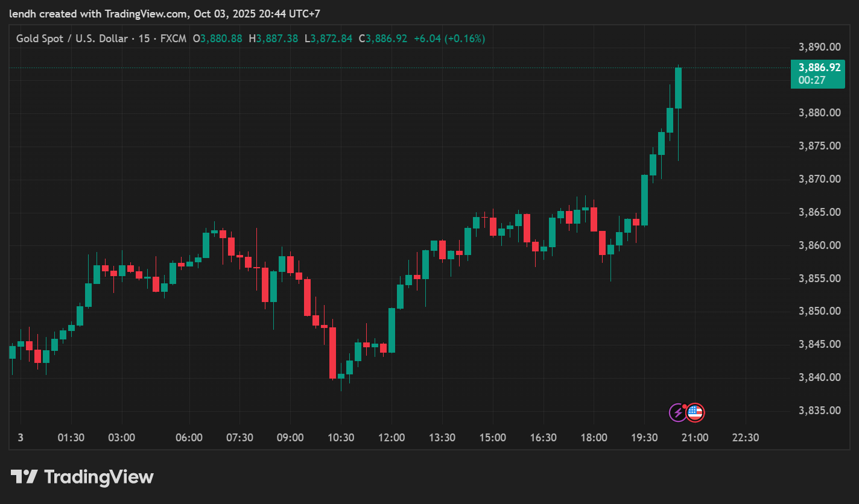This screenshot has width=859, height=504.
Task: Click the change value +6.04 (+0.16%)
Action: pos(449,39)
